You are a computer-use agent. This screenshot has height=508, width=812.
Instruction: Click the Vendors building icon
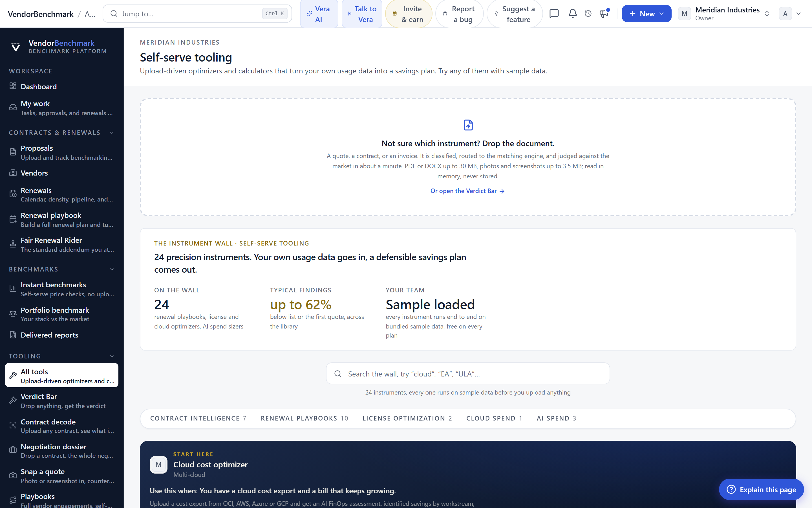pos(13,173)
